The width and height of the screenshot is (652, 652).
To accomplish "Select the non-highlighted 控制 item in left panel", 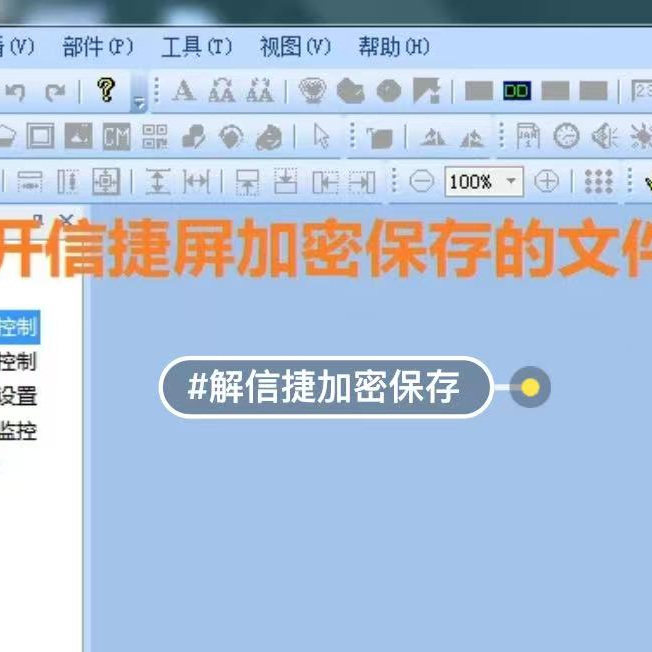I will point(18,361).
